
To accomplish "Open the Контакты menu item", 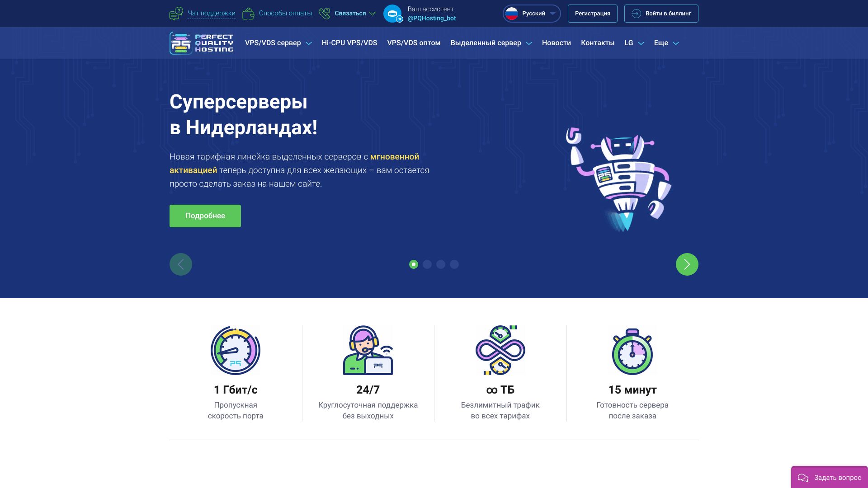I will pyautogui.click(x=598, y=43).
